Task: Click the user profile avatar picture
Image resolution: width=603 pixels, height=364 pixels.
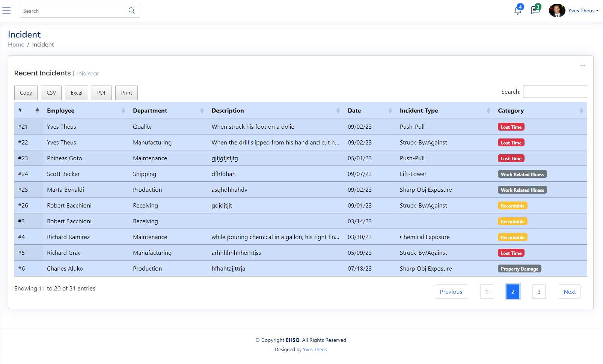Action: tap(557, 11)
